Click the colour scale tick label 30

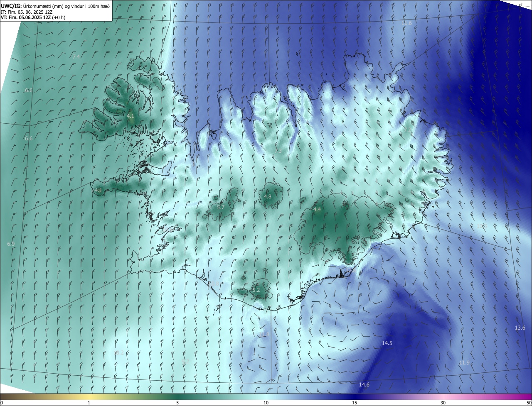click(x=443, y=403)
